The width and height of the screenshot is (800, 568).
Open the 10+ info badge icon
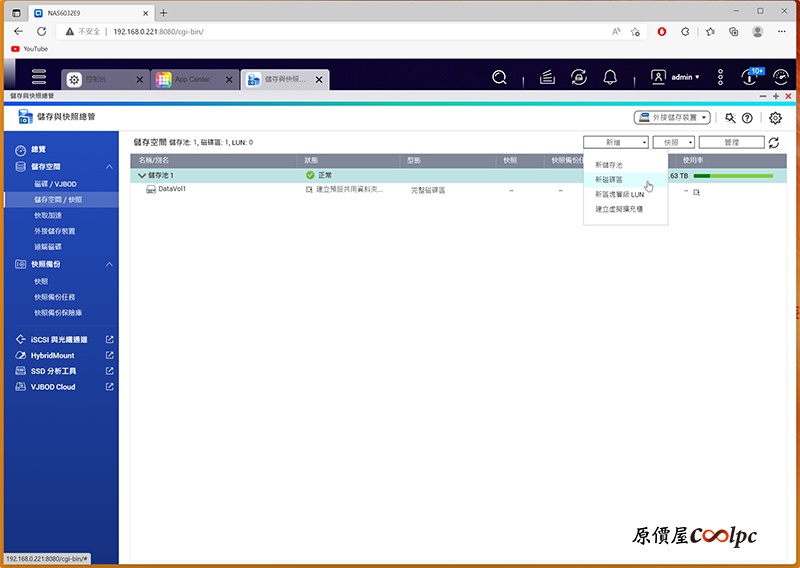(x=751, y=77)
